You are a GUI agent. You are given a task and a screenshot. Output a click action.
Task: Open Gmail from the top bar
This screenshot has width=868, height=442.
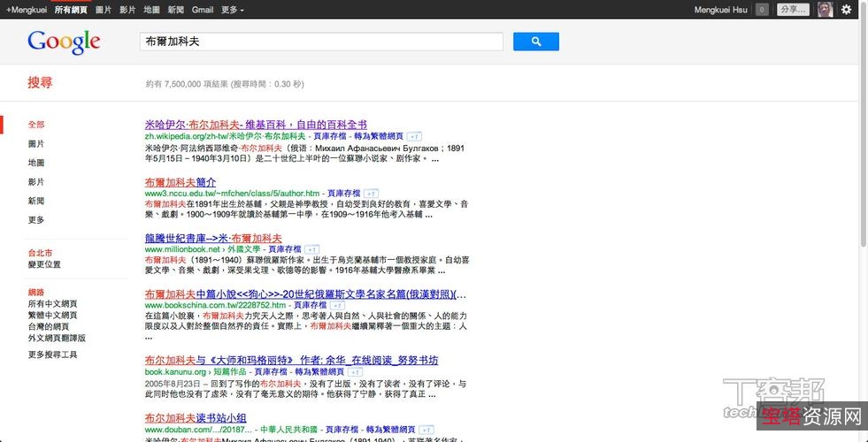203,10
